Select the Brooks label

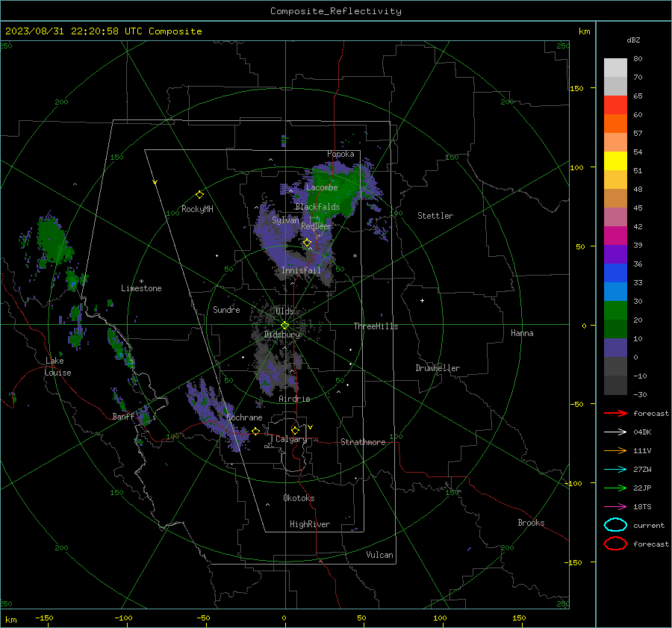click(531, 523)
